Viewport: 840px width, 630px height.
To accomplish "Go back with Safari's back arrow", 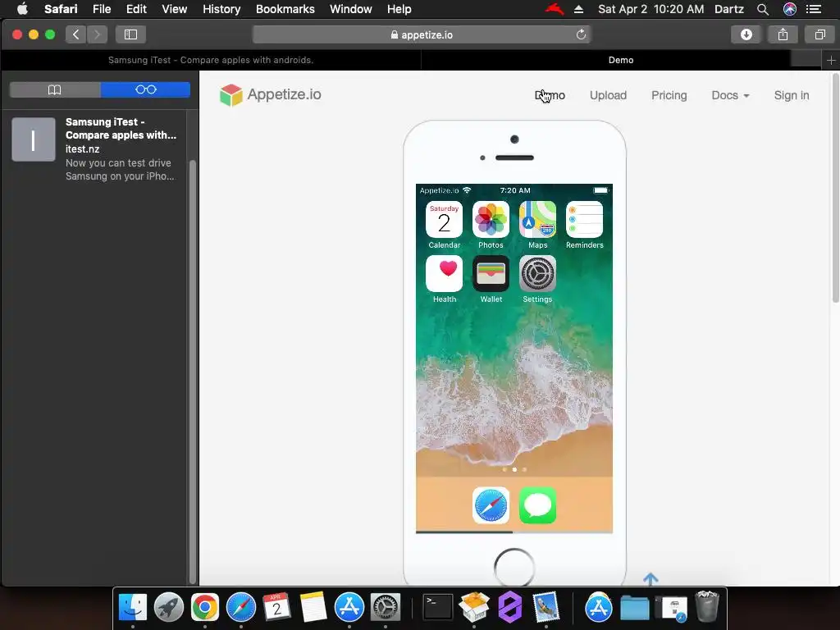I will pyautogui.click(x=76, y=34).
